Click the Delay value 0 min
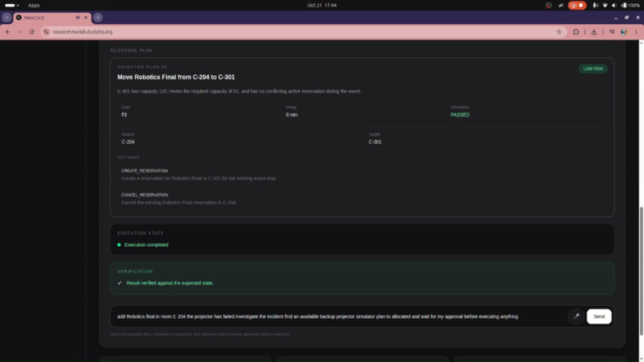The image size is (644, 362). pos(292,114)
